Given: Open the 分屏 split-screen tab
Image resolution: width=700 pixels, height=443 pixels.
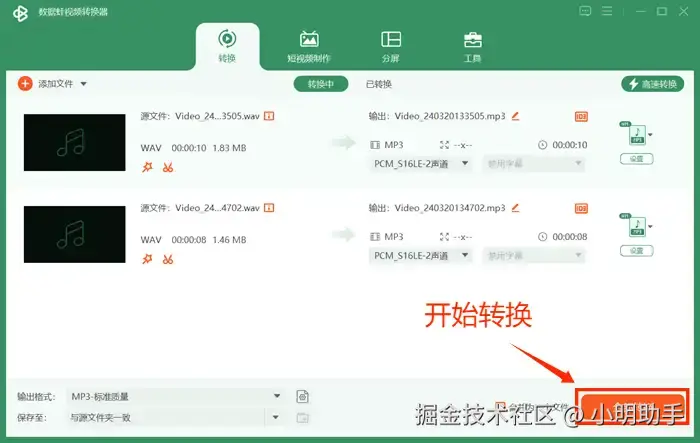Looking at the screenshot, I should click(x=391, y=46).
